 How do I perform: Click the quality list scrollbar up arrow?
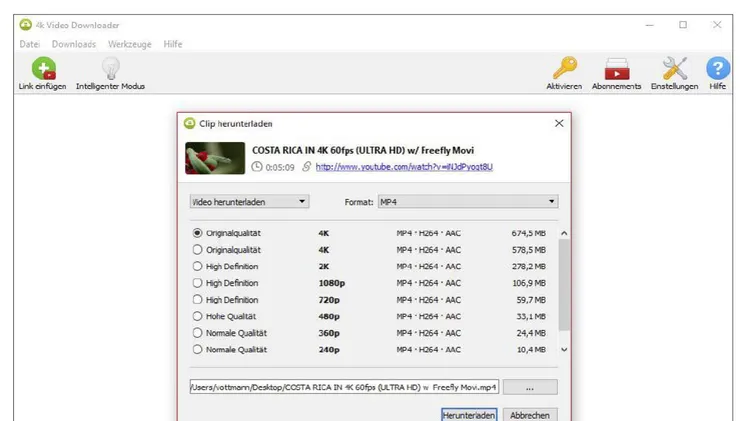(x=564, y=233)
